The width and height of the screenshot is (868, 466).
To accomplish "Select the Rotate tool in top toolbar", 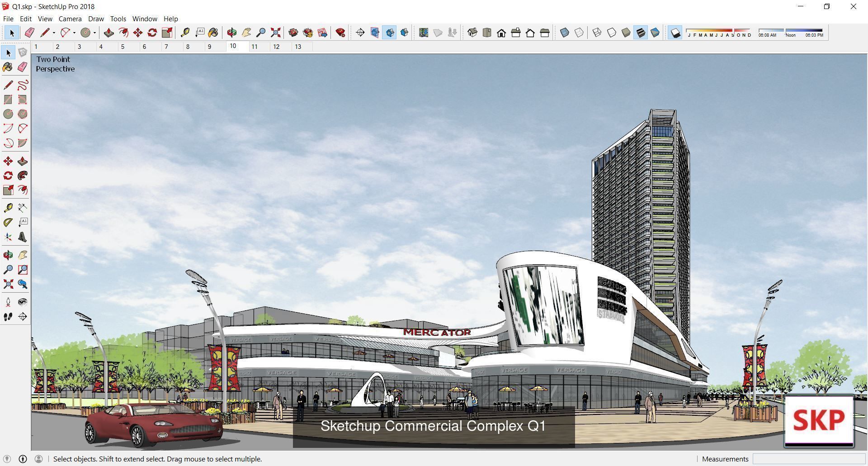I will tap(152, 33).
